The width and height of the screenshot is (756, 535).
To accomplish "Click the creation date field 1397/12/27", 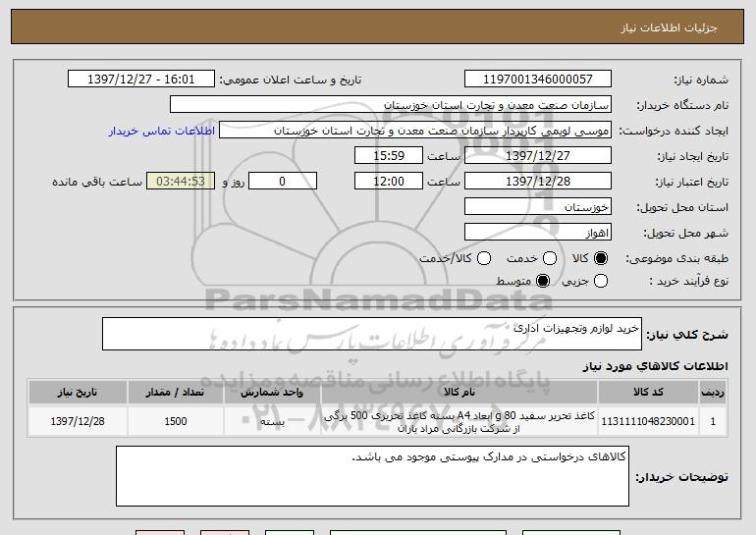I will click(538, 156).
